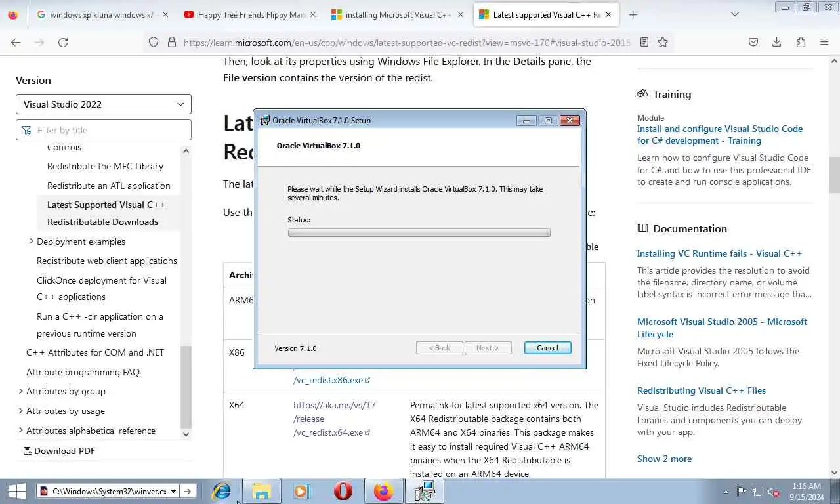
Task: Close the Latest supported Visual C++ tab
Action: coord(609,14)
